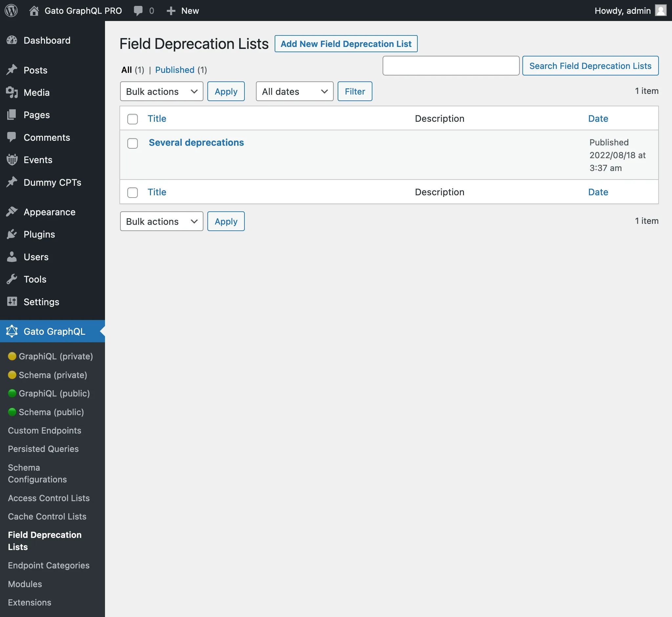The height and width of the screenshot is (617, 672).
Task: Click the Search Field Deprecation Lists button
Action: click(x=590, y=66)
